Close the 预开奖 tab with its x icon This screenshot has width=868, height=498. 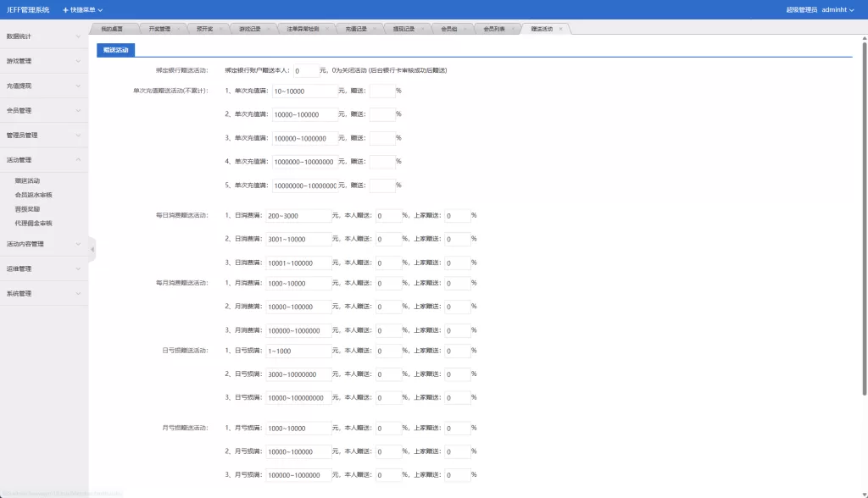tap(221, 29)
